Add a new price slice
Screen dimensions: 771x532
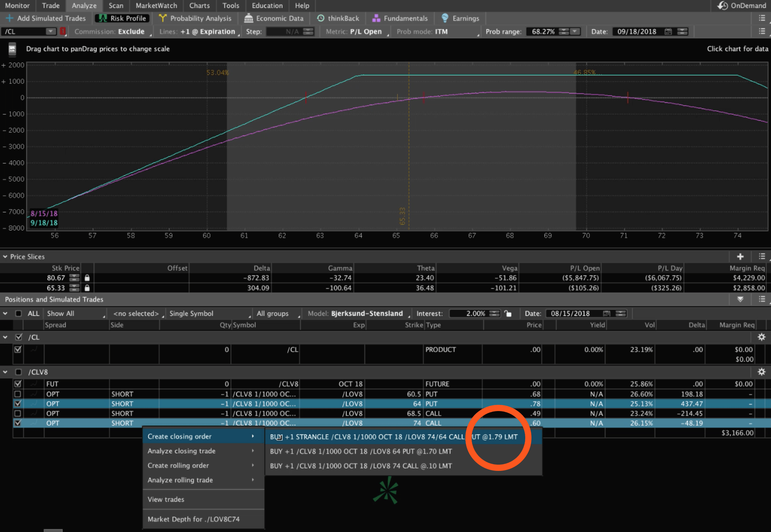pyautogui.click(x=740, y=256)
